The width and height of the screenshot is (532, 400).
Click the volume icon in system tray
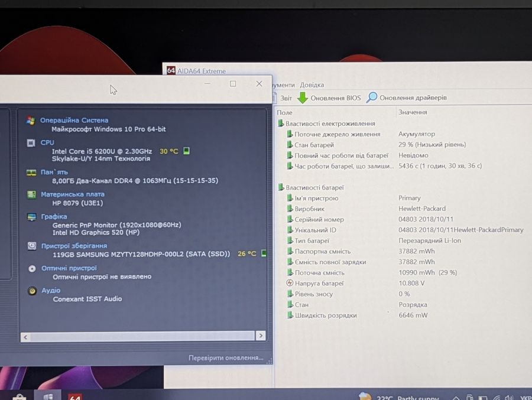coord(508,398)
